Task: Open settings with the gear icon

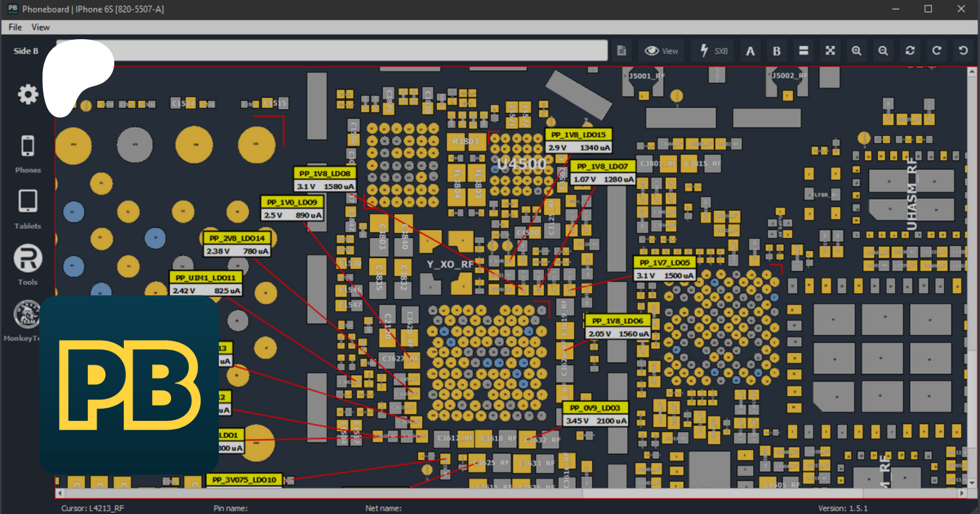Action: point(28,95)
